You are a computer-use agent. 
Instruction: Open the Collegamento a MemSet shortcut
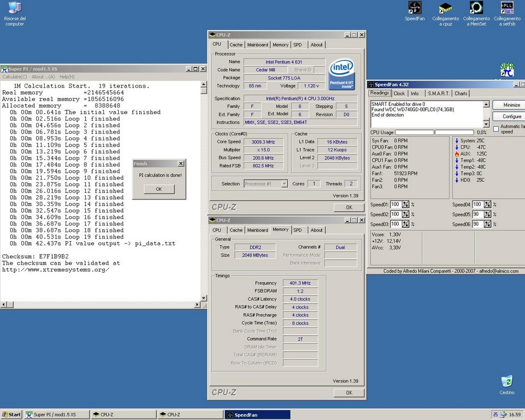[x=476, y=13]
